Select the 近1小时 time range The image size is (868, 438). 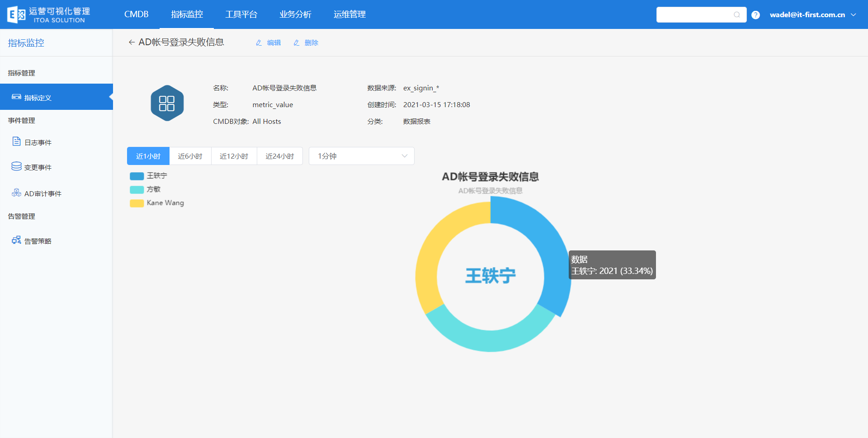[x=148, y=156]
